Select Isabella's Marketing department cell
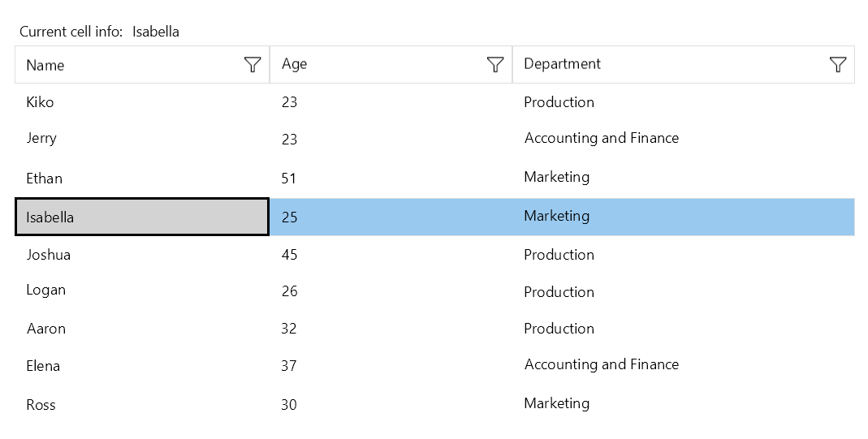 coord(556,216)
